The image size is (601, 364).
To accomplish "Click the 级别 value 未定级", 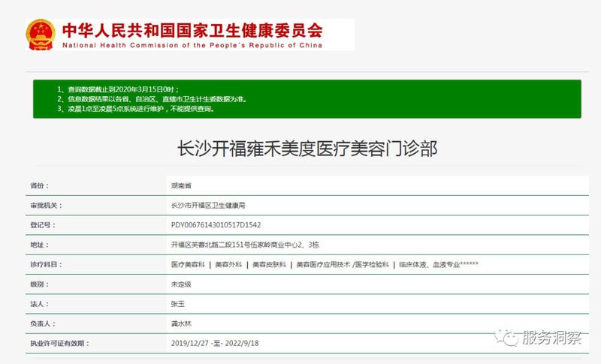I will [182, 284].
